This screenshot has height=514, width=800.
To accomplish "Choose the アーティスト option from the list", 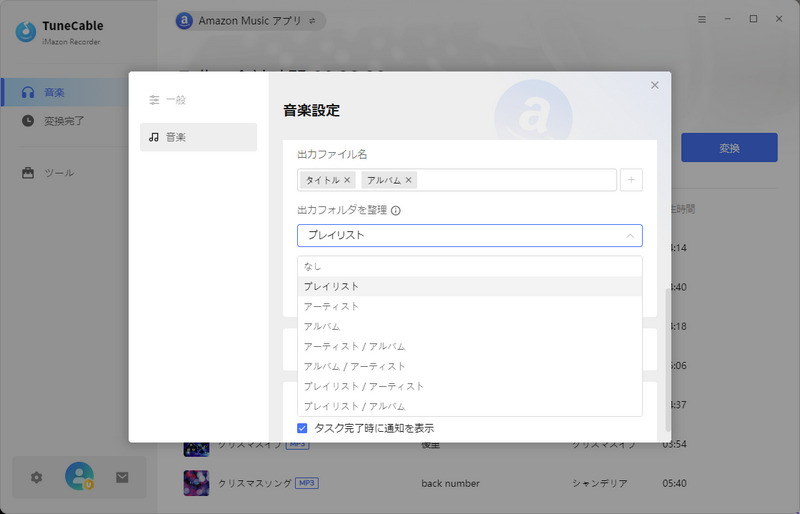I will point(470,306).
